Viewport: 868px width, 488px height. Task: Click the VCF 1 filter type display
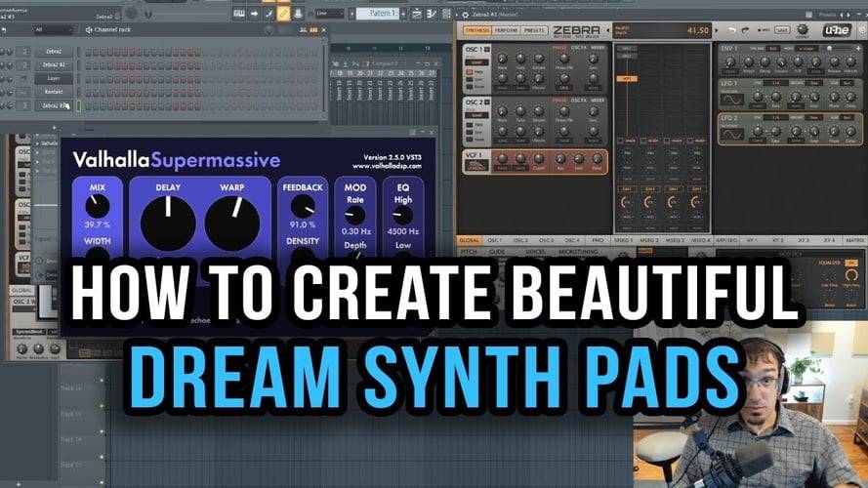tap(475, 165)
